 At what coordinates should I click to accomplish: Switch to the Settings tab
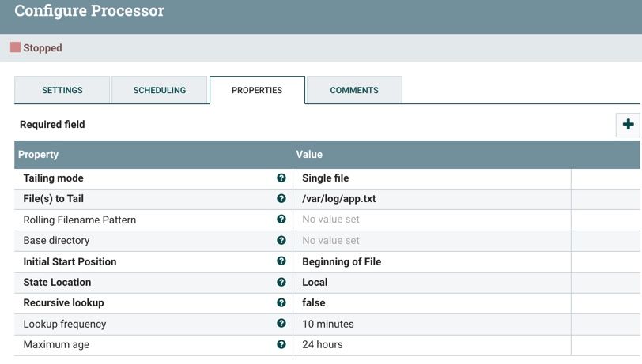point(62,90)
